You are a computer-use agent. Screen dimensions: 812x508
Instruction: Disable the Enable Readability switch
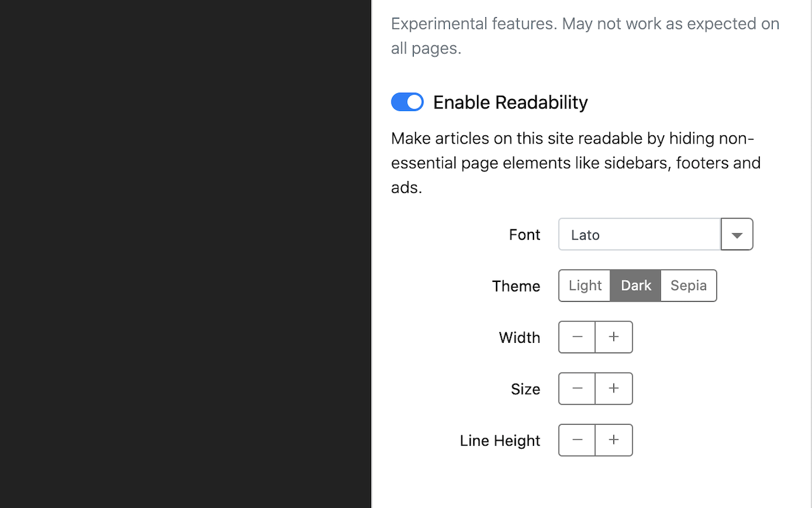(407, 102)
